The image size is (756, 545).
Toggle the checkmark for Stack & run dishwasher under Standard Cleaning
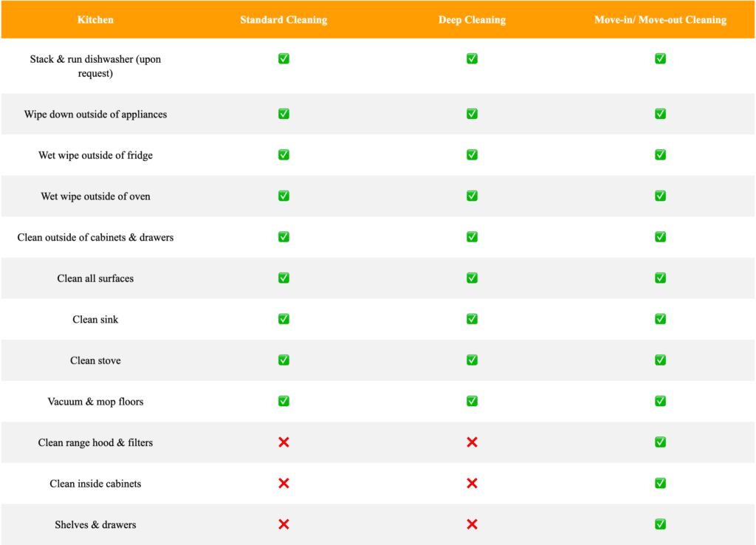[x=283, y=58]
